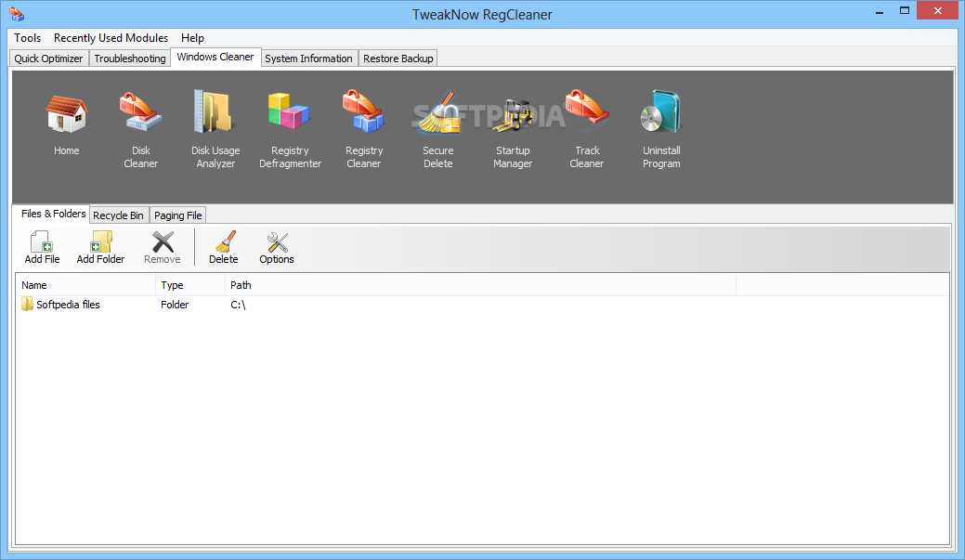Screen dimensions: 965x560
Task: Start the Registry Defragmenter module
Action: (x=289, y=112)
